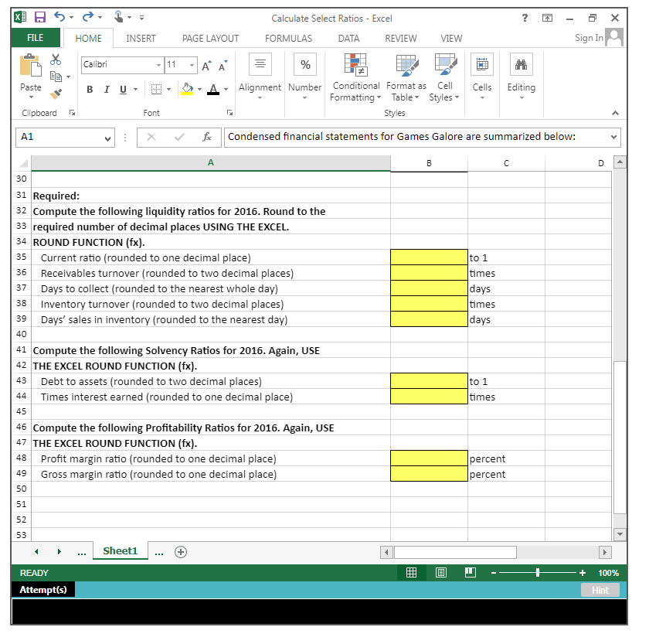Click the Sign In link

[590, 38]
